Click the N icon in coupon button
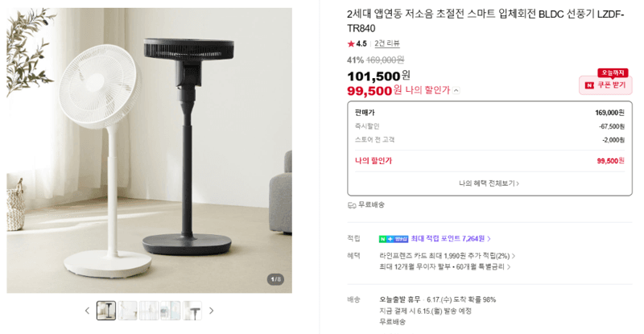This screenshot has height=334, width=644. [x=589, y=85]
